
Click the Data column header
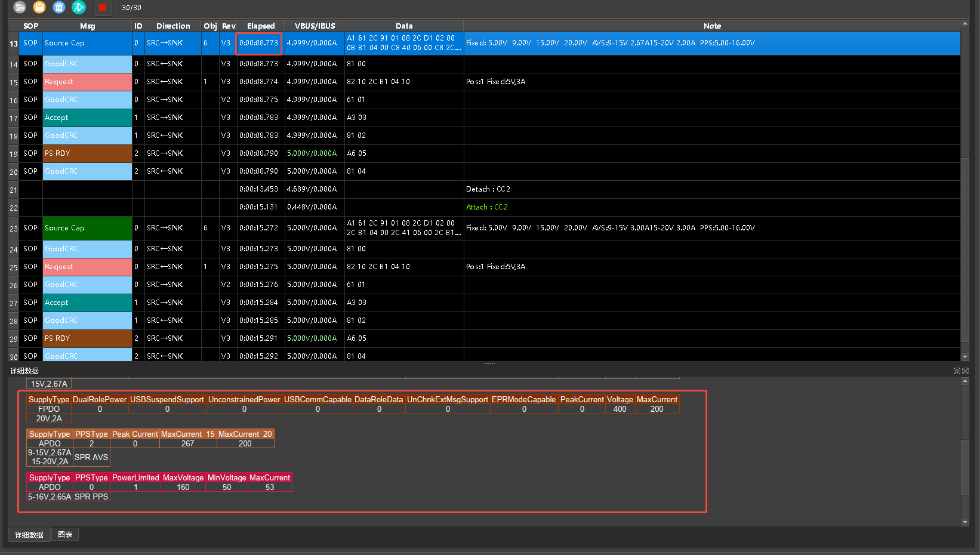(404, 26)
